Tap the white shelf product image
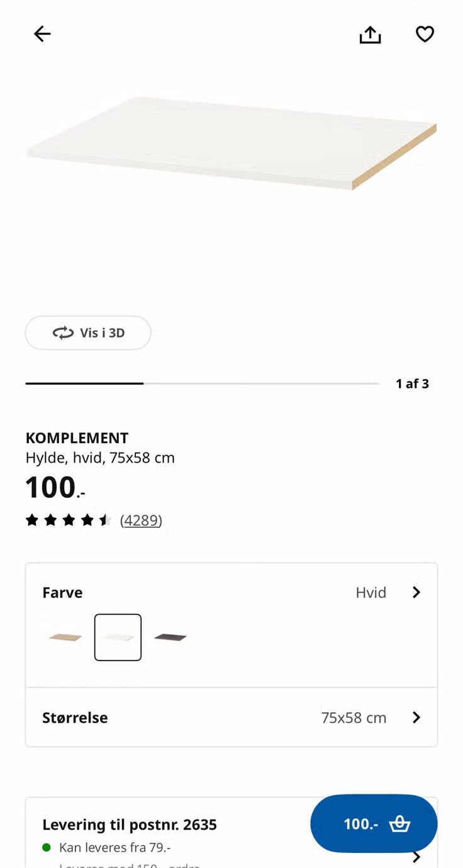The width and height of the screenshot is (463, 868). point(231,143)
